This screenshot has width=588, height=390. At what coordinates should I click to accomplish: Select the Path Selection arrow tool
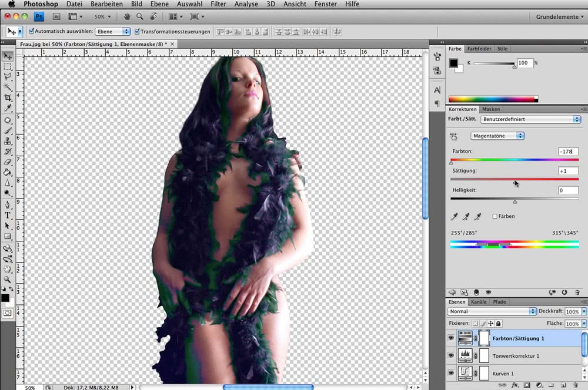(8, 226)
